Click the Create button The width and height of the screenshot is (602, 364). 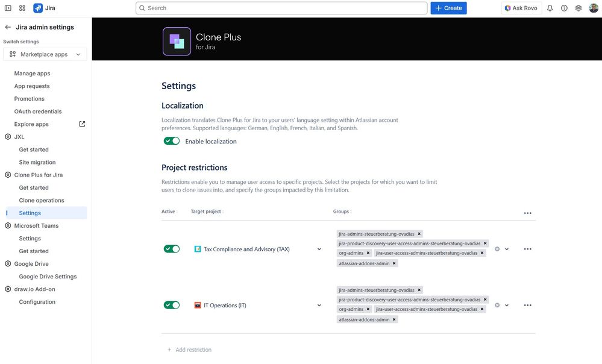click(448, 8)
